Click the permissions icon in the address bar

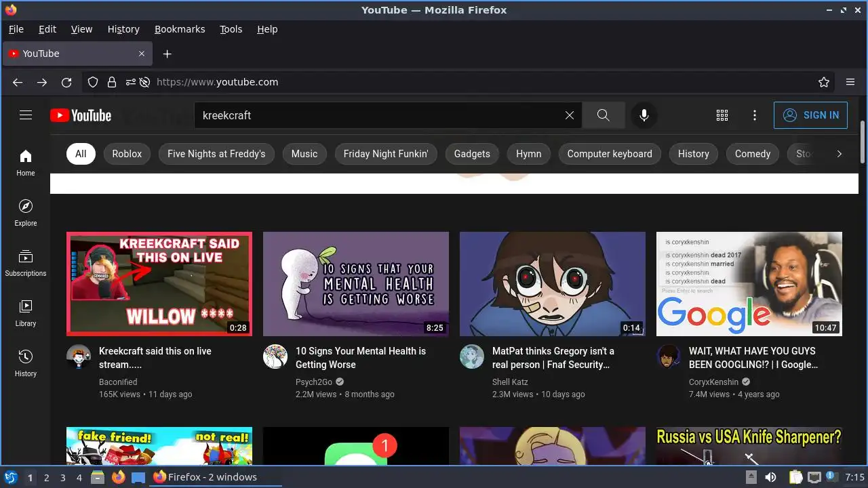(130, 82)
